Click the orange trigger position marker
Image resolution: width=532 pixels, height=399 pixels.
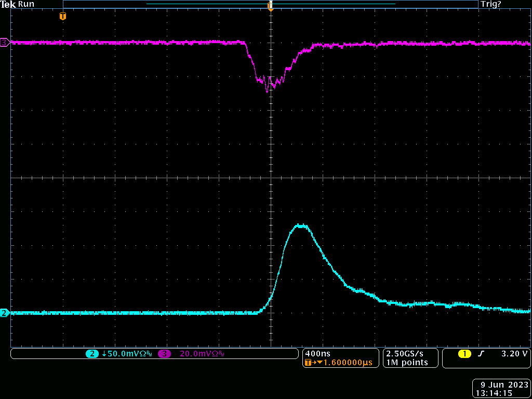click(270, 6)
